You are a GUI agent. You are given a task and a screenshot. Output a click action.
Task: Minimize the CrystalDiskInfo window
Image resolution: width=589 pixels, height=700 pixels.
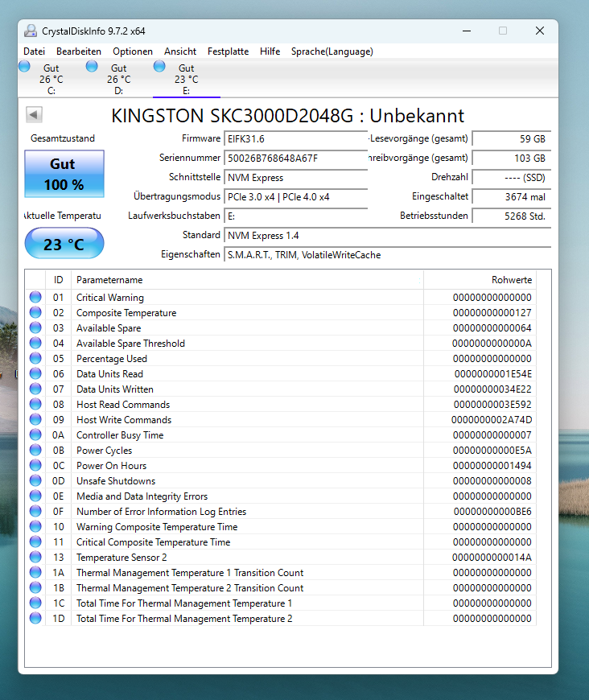(467, 31)
